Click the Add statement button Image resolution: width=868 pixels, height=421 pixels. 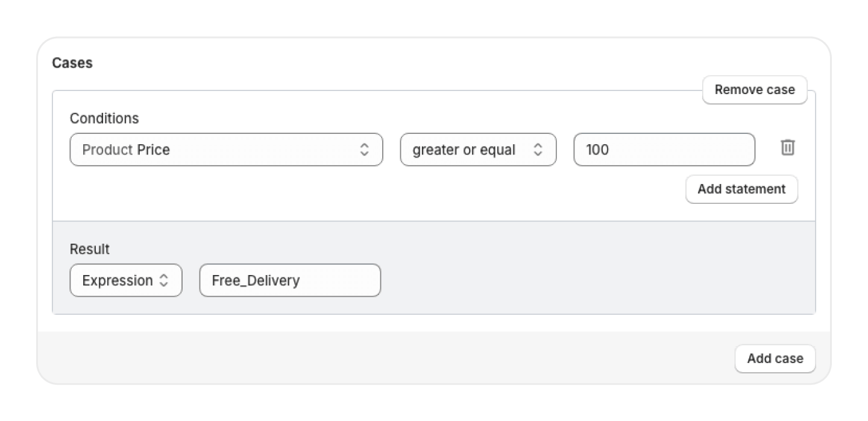(x=741, y=189)
